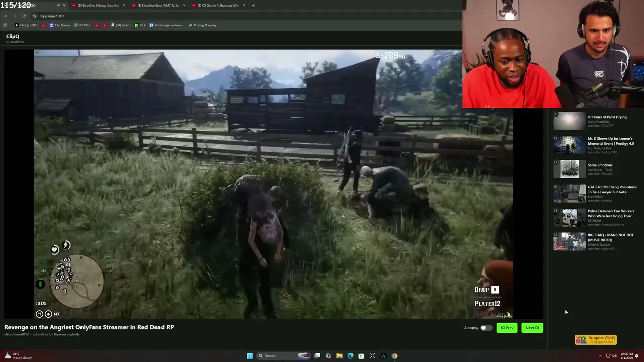The height and width of the screenshot is (362, 644).
Task: Show hidden system tray icons
Action: click(x=600, y=356)
